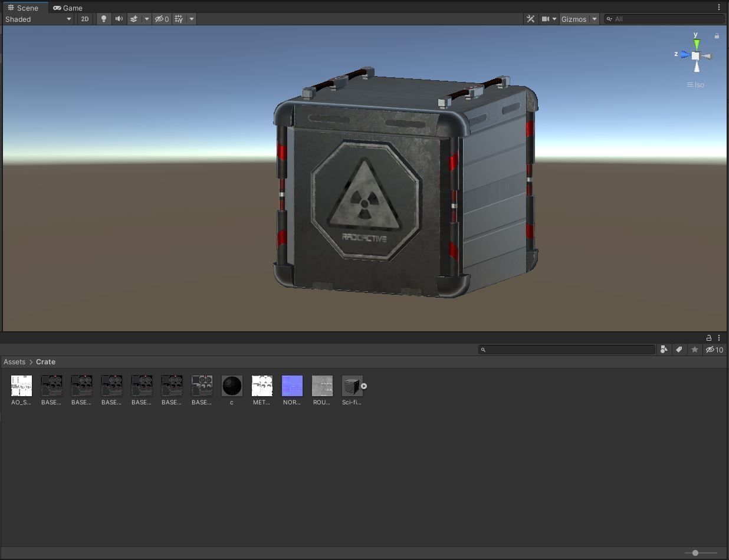The width and height of the screenshot is (729, 560).
Task: Open the camera settings dropdown arrow
Action: pyautogui.click(x=553, y=18)
